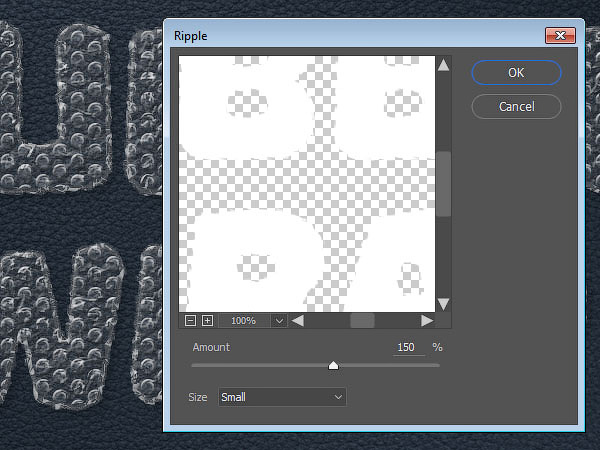Click the Amount value field showing 150
This screenshot has height=450, width=600.
click(409, 347)
